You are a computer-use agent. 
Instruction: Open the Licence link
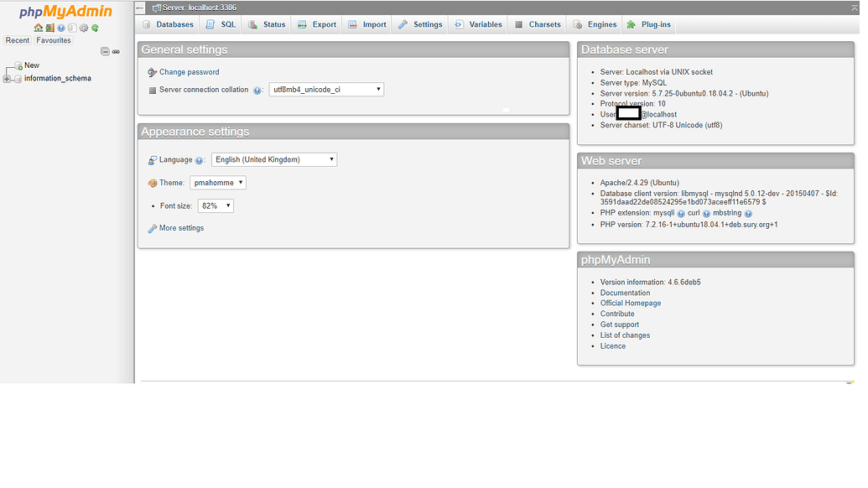coord(613,345)
